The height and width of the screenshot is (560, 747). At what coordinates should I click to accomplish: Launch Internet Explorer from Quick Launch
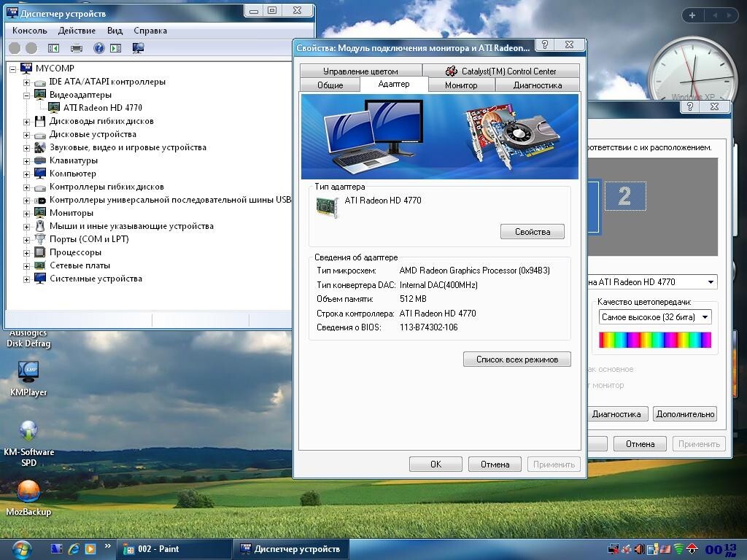pos(74,549)
